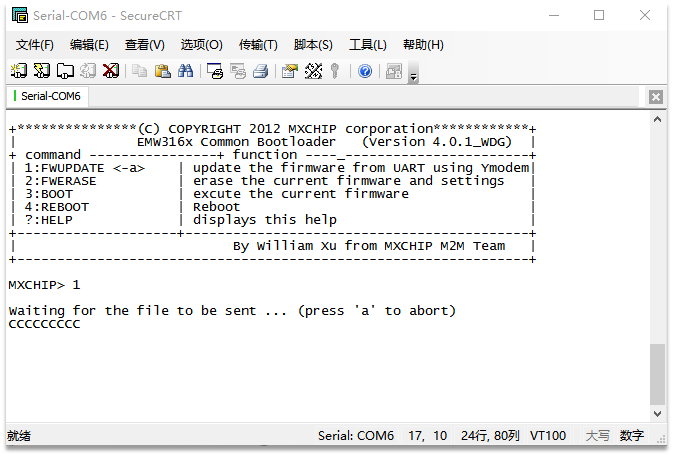Select the Serial-COM6 session tab
Viewport: 673px width, 456px height.
point(50,97)
